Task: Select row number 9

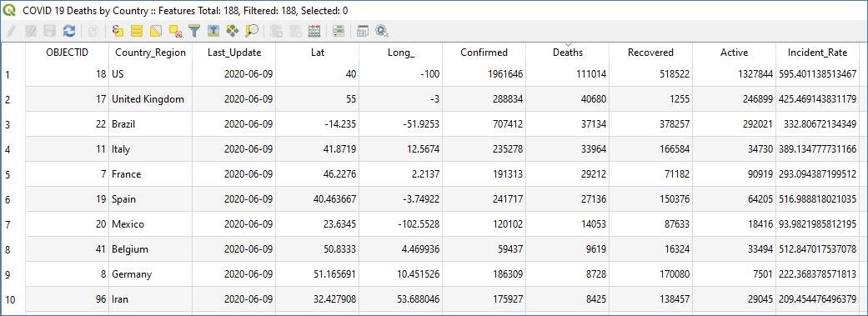Action: (x=13, y=274)
